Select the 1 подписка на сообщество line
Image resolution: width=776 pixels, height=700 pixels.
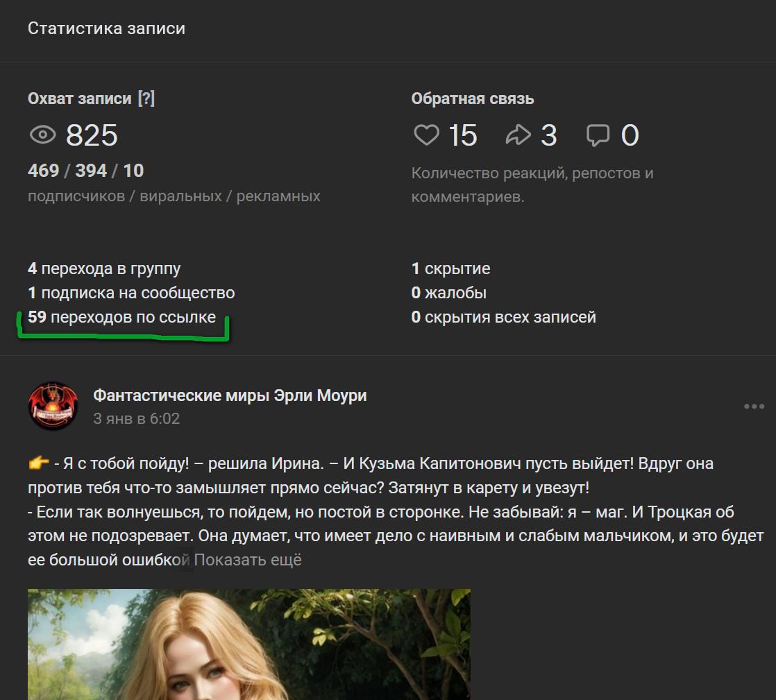pyautogui.click(x=131, y=293)
